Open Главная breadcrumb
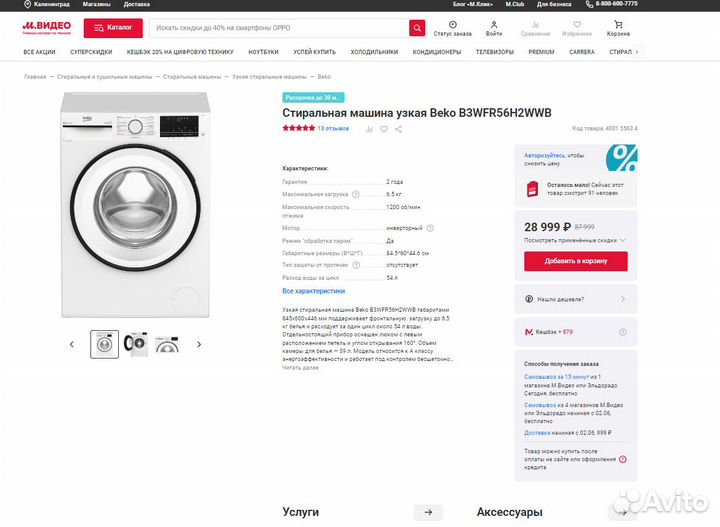 tap(35, 77)
